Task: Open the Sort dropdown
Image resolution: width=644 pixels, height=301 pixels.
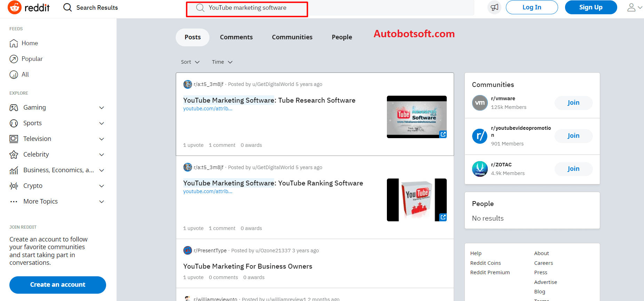Action: [x=190, y=62]
